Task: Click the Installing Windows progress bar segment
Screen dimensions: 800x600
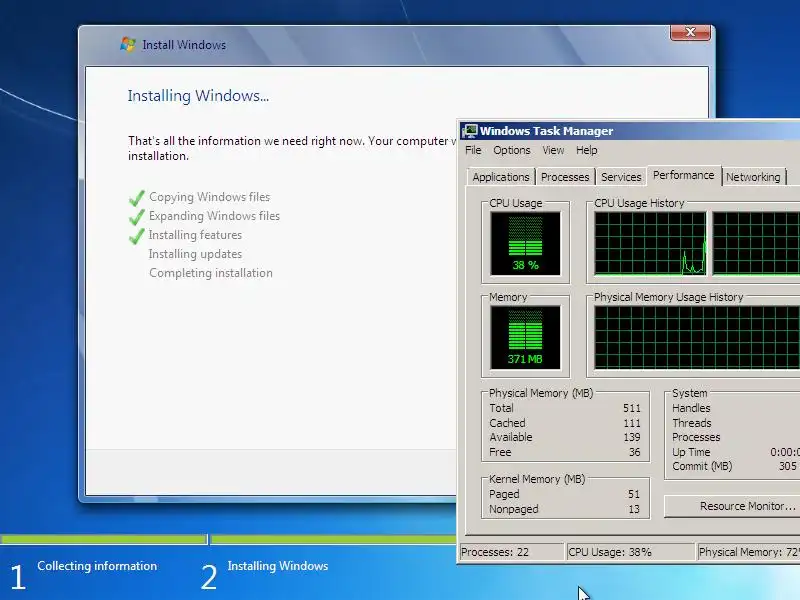Action: point(333,539)
